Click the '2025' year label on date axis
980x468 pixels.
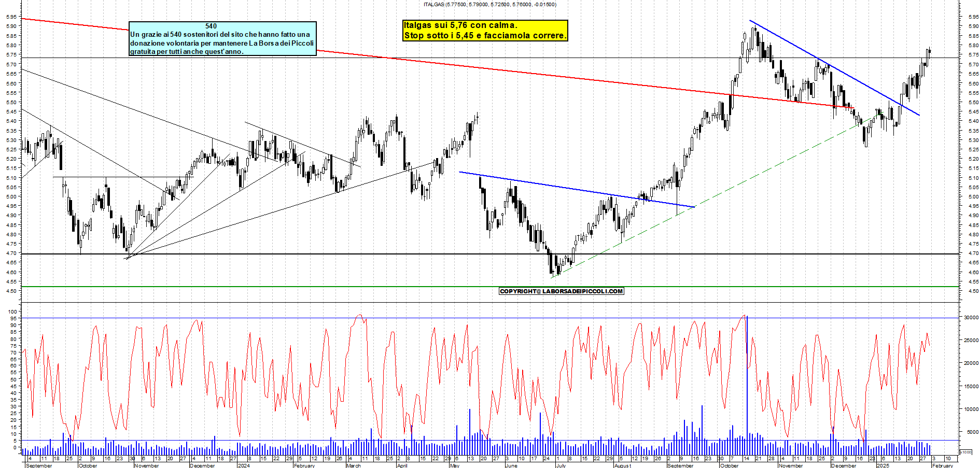click(883, 465)
